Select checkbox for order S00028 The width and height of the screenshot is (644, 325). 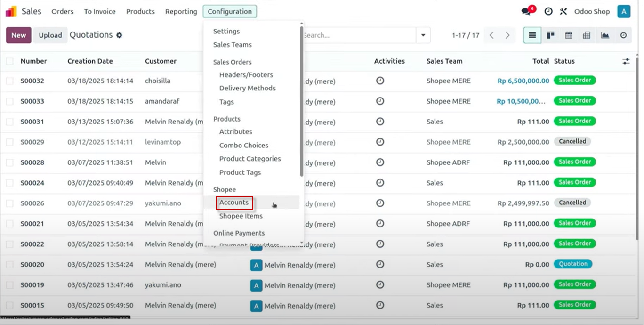click(x=9, y=162)
